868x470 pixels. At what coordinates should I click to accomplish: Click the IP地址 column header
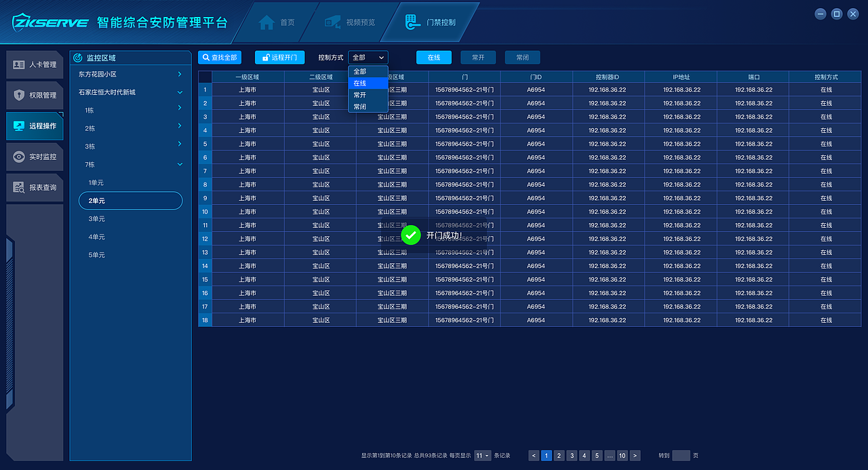pos(681,77)
